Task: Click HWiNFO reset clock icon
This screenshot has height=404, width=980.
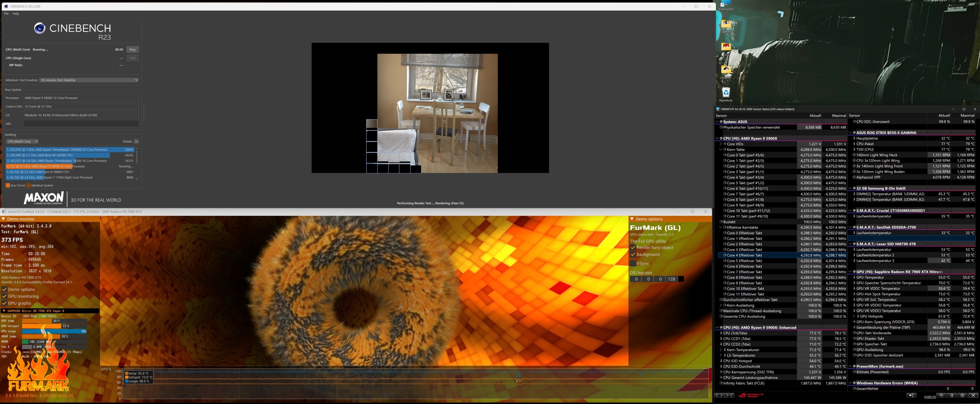Action: click(941, 395)
